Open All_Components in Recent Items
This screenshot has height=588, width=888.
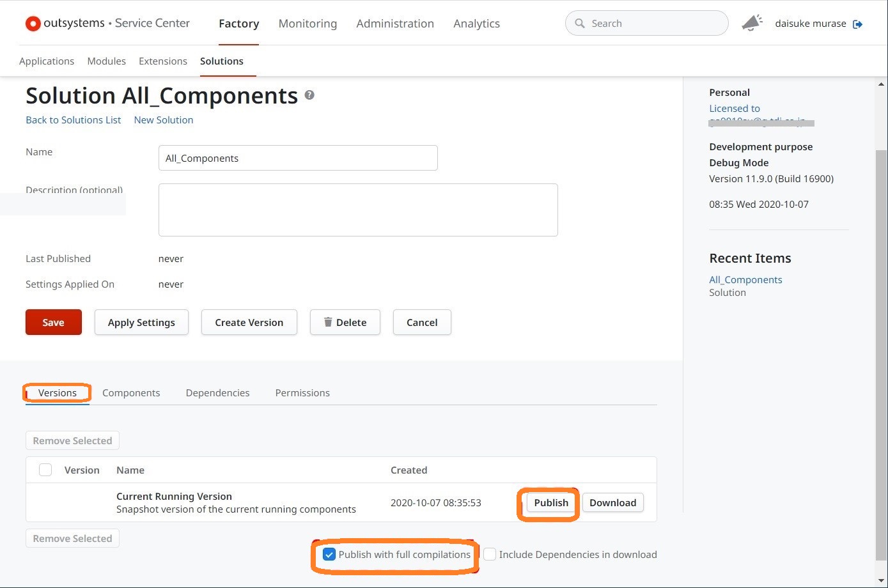[745, 280]
